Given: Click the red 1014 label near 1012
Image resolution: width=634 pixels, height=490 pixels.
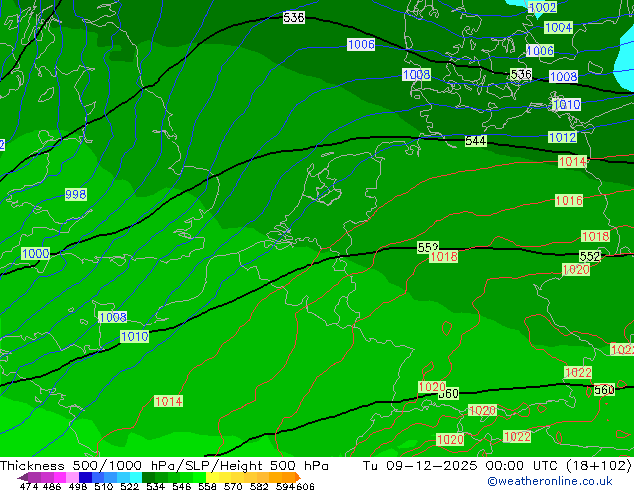Looking at the screenshot, I should coord(572,162).
